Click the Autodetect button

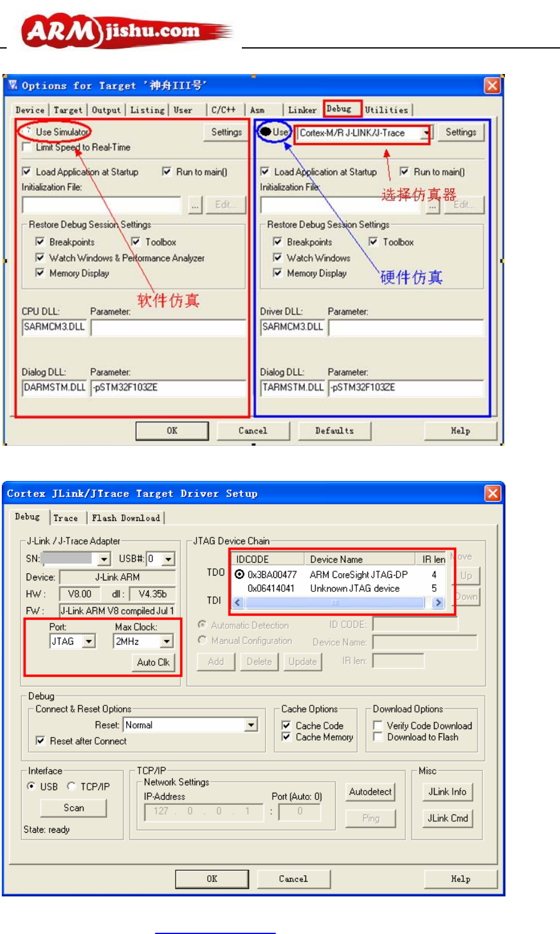point(370,791)
